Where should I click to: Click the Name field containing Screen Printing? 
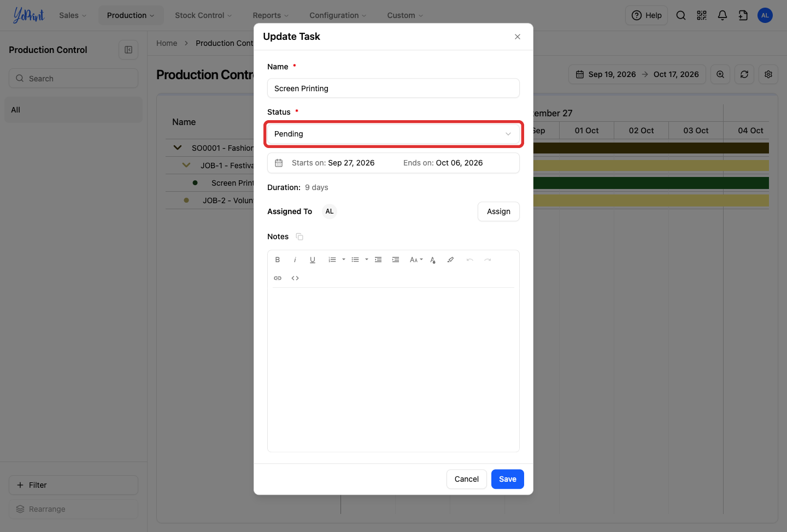393,88
